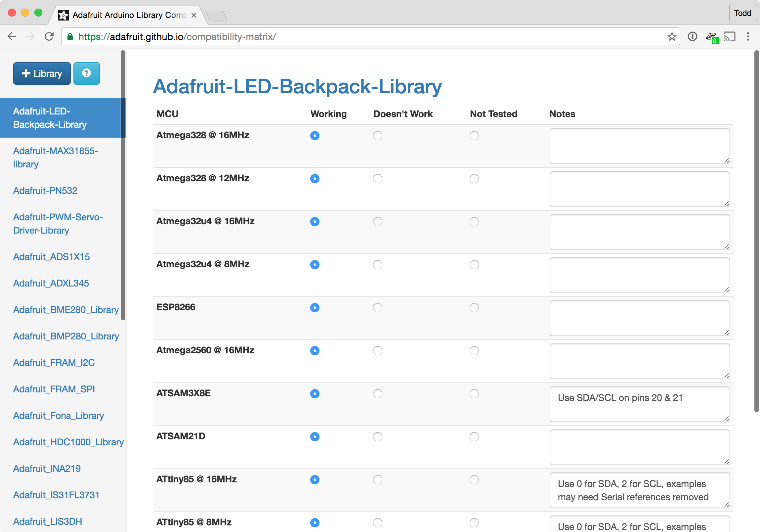Click the Atmega2560 @ 16MHz row label
This screenshot has height=532, width=760.
pyautogui.click(x=205, y=350)
